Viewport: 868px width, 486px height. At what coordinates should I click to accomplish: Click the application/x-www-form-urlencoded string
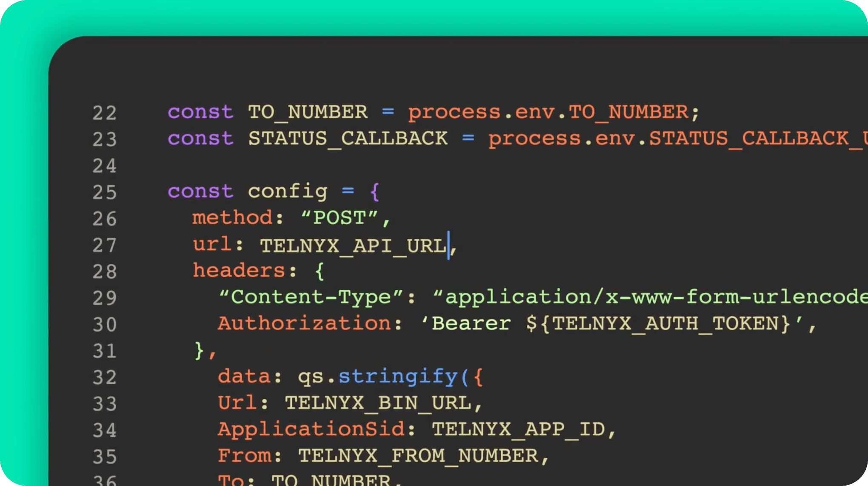tap(650, 297)
